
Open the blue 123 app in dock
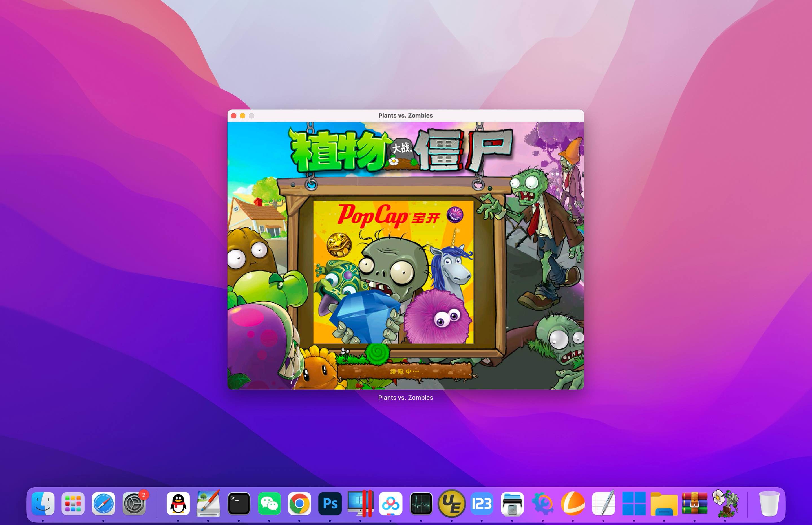click(x=482, y=504)
